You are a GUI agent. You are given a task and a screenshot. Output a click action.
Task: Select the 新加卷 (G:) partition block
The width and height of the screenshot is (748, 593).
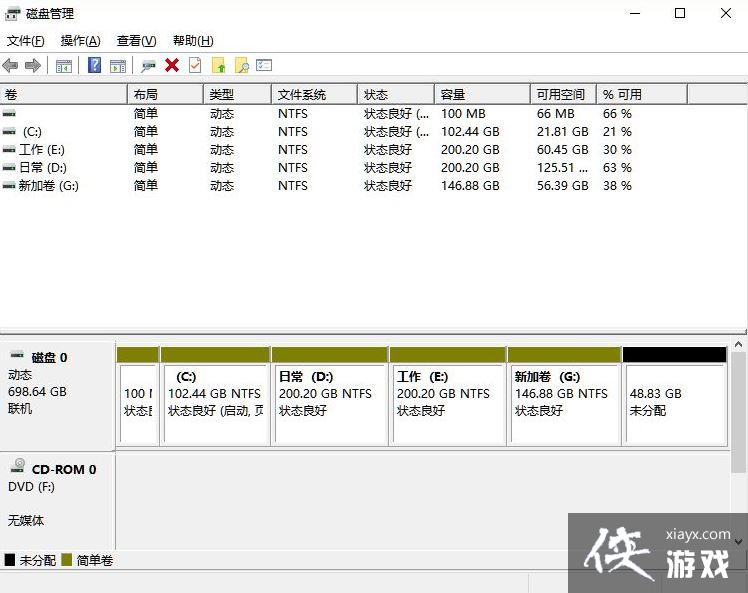[x=564, y=397]
